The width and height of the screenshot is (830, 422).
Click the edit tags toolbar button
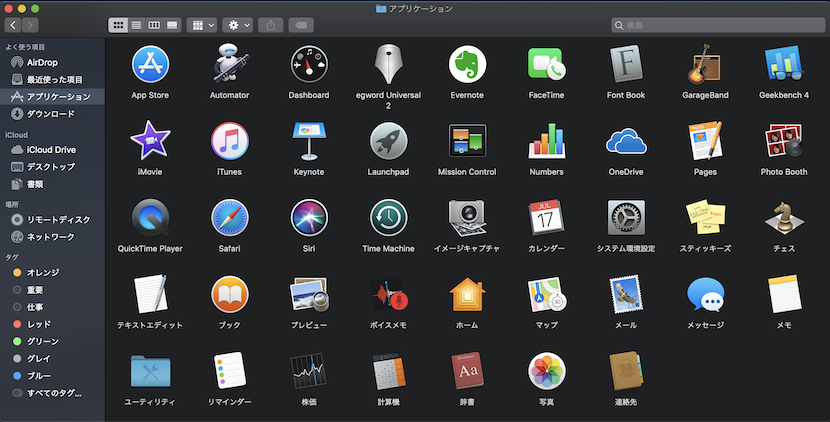pyautogui.click(x=301, y=25)
